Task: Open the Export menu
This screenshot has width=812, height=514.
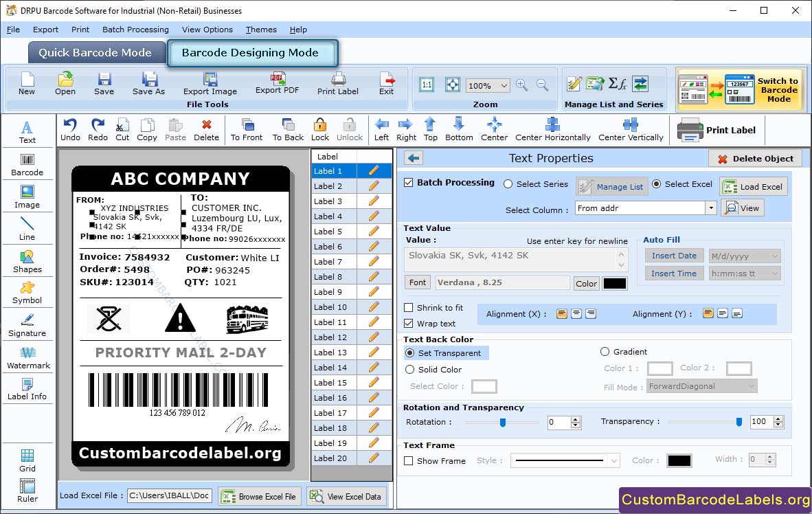Action: coord(45,30)
